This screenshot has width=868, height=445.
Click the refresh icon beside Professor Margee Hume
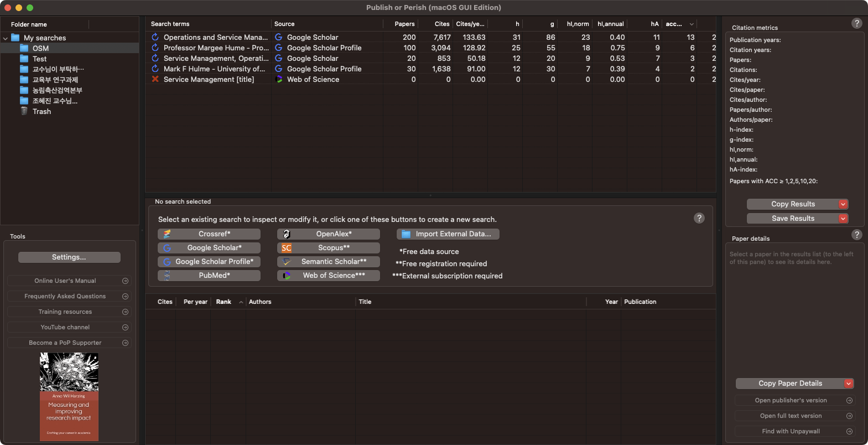155,48
